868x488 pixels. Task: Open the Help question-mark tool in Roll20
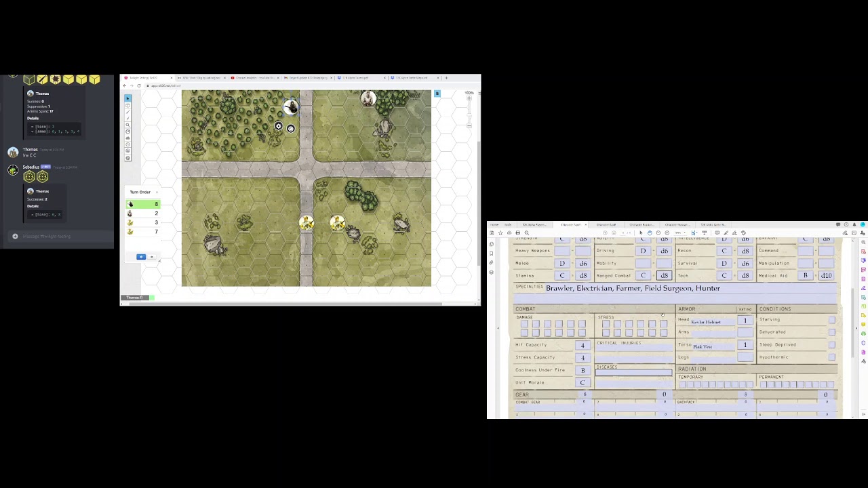(x=127, y=158)
